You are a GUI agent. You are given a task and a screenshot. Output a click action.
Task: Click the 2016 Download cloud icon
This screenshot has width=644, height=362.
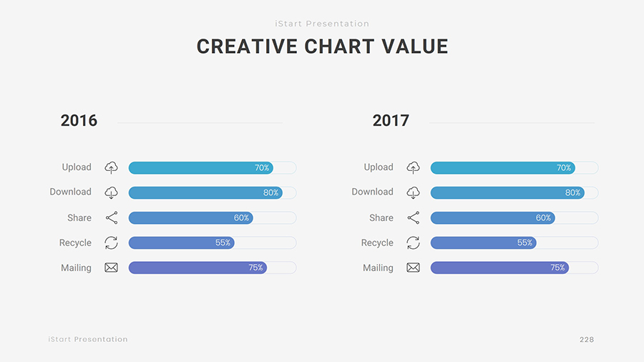pos(111,192)
